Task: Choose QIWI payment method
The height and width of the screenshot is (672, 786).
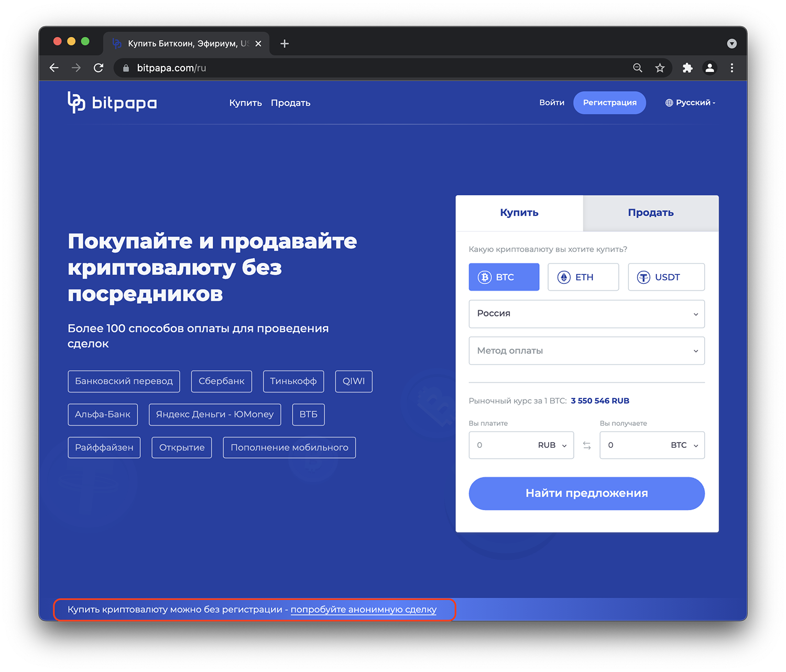Action: [x=354, y=381]
